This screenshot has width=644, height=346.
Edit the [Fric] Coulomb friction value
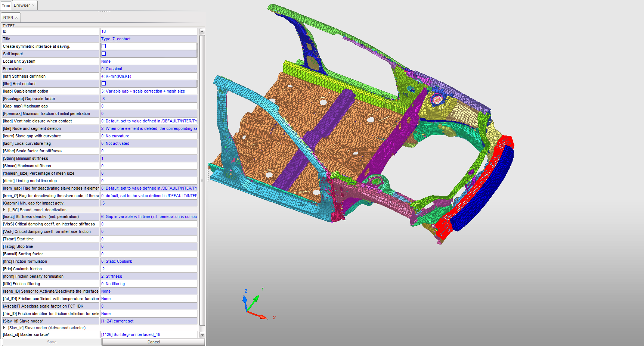click(148, 269)
